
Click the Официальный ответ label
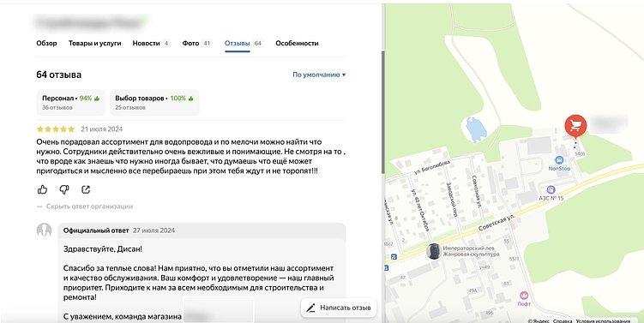(96, 230)
